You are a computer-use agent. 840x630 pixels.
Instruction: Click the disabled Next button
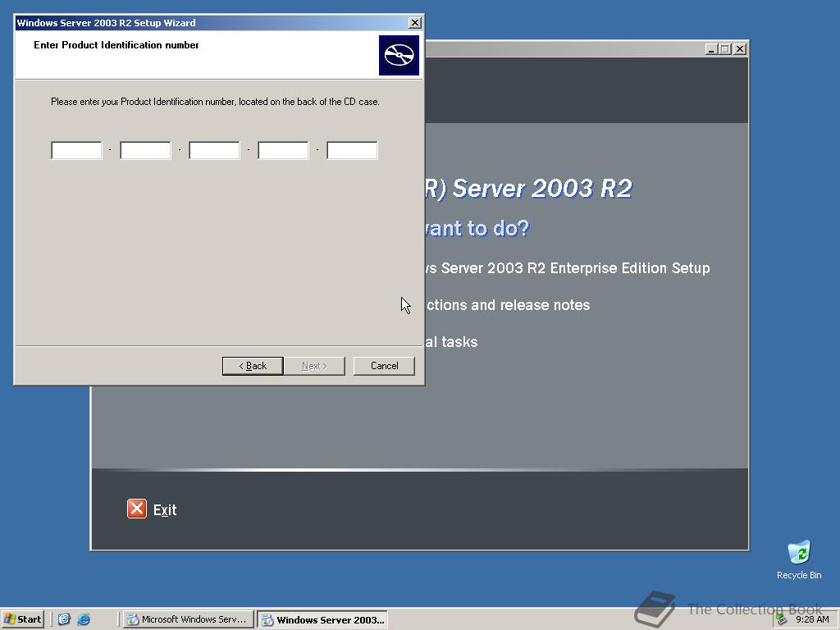[314, 366]
